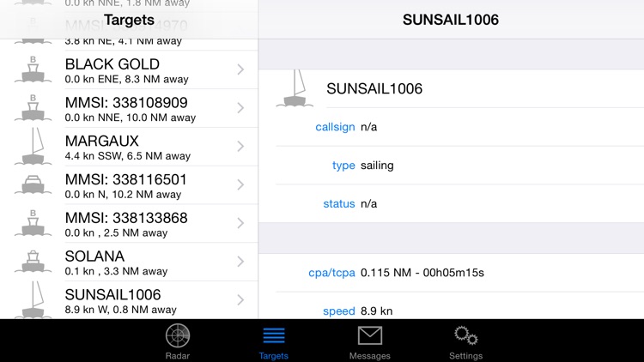
Task: Click the type value 'sailing'
Action: pyautogui.click(x=377, y=166)
